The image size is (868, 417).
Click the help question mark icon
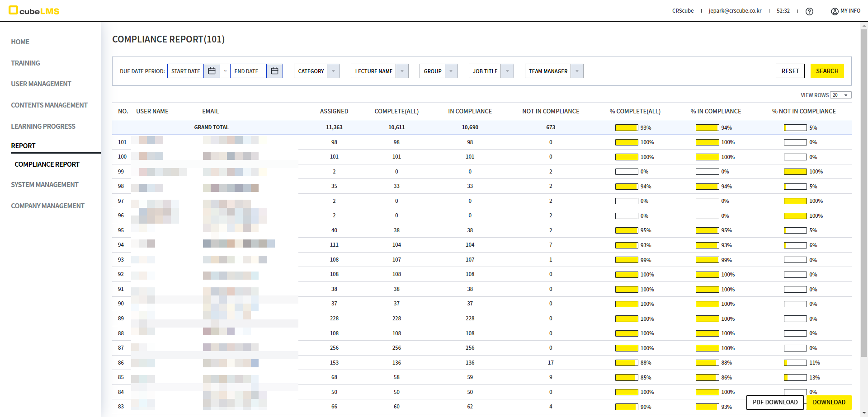809,11
